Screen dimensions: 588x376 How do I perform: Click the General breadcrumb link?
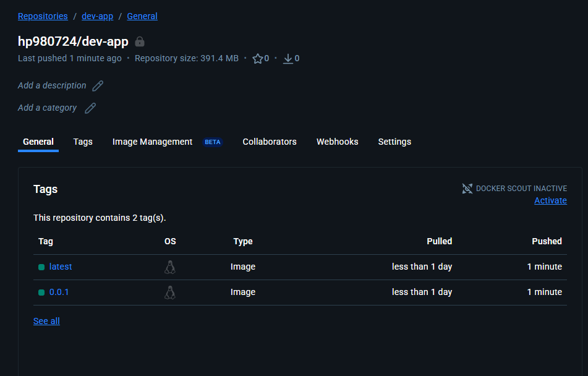point(142,16)
